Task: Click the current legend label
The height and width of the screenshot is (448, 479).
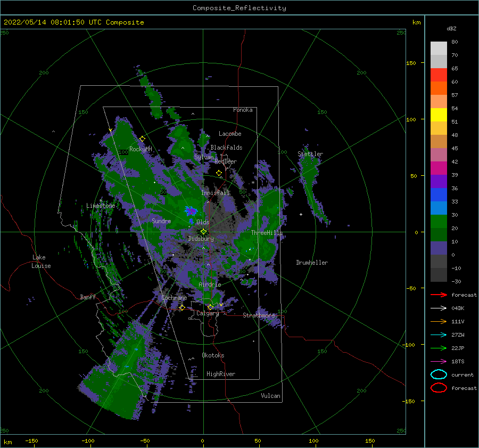Action: coord(462,374)
